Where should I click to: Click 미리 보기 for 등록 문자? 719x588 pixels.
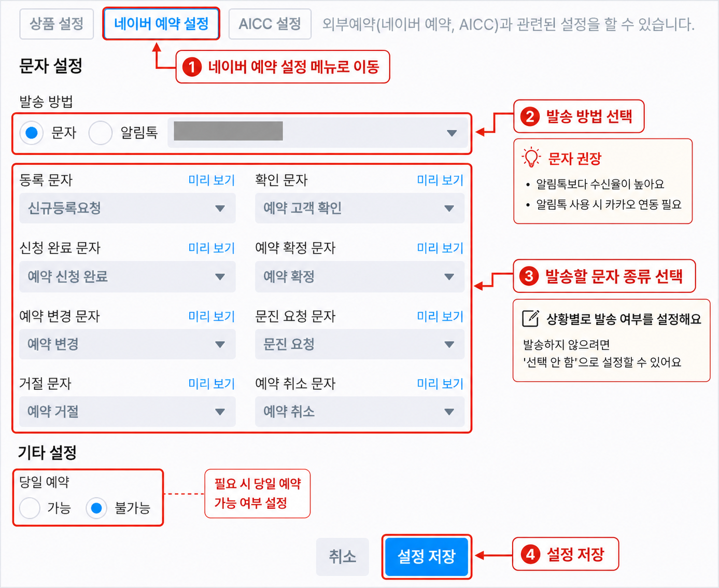tap(212, 180)
